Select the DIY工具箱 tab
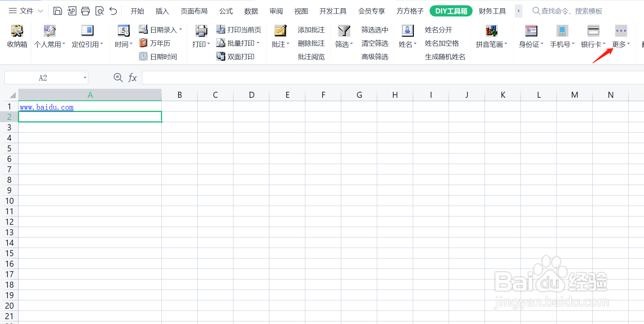Viewport: 644px width, 324px height. tap(451, 11)
